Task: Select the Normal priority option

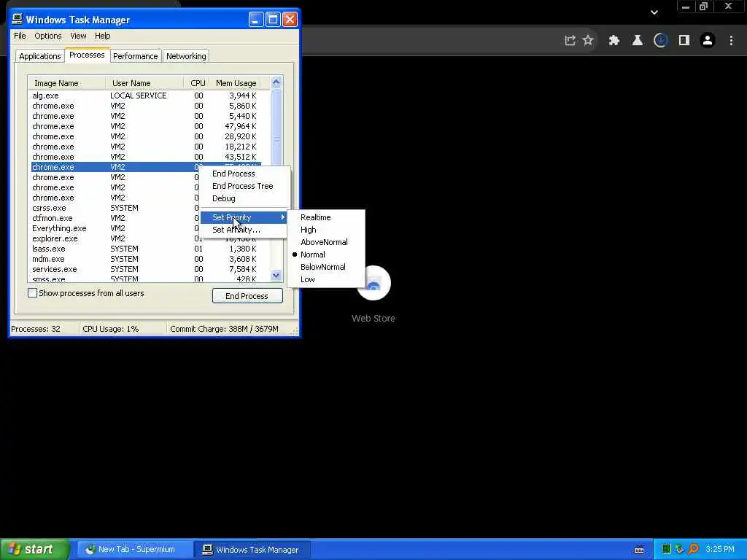Action: 326,254
